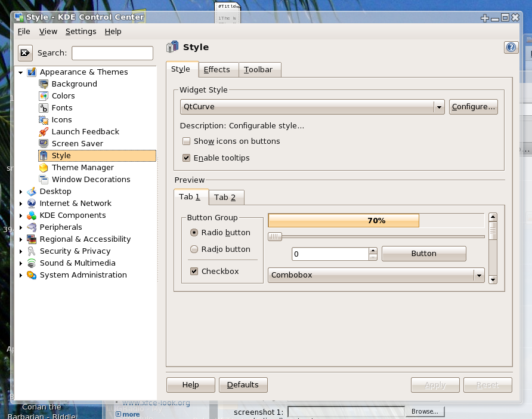Click the Help button at bottom

pyautogui.click(x=191, y=385)
